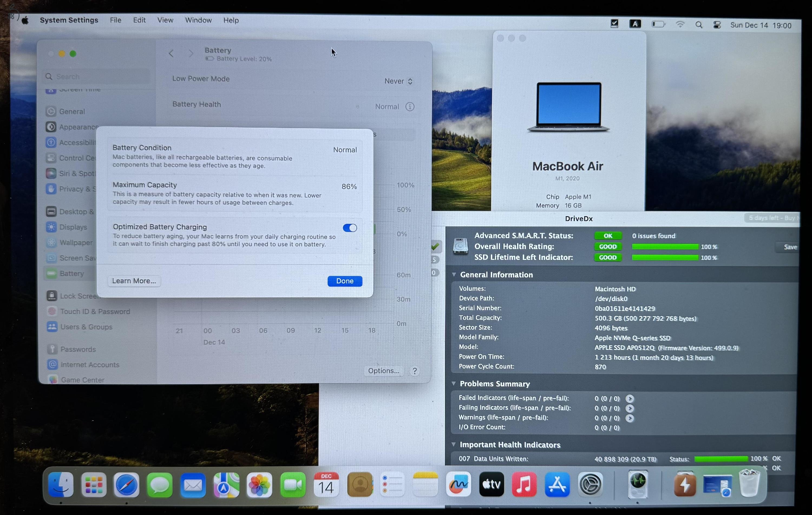Launch Safari from the Dock

pos(126,485)
